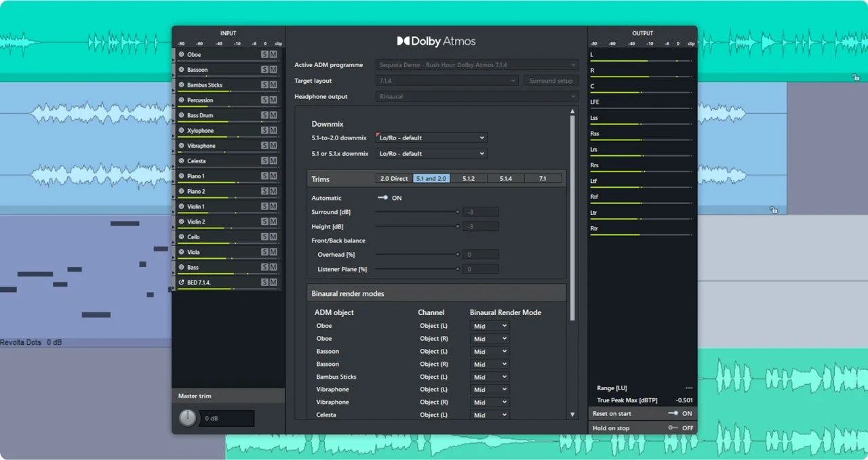Toggle the Automatic trims switch

[383, 198]
